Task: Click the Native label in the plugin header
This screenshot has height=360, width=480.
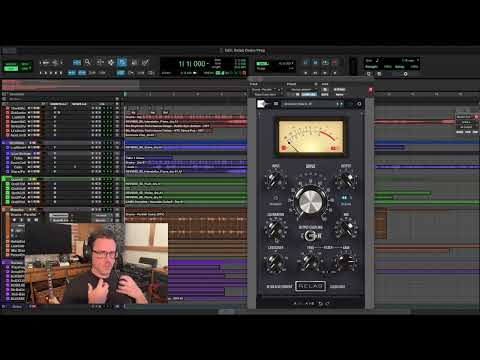Action: (339, 95)
